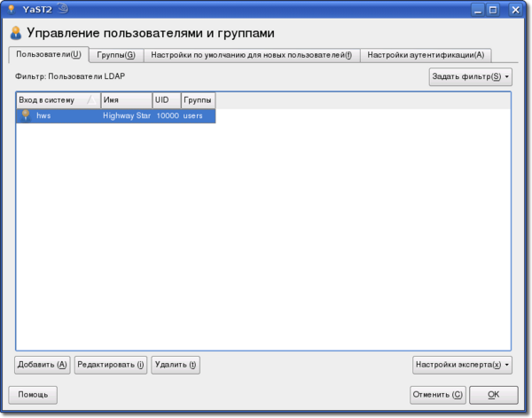Select the Highway Star user row
Viewport: 532px width, 418px height.
pyautogui.click(x=126, y=115)
